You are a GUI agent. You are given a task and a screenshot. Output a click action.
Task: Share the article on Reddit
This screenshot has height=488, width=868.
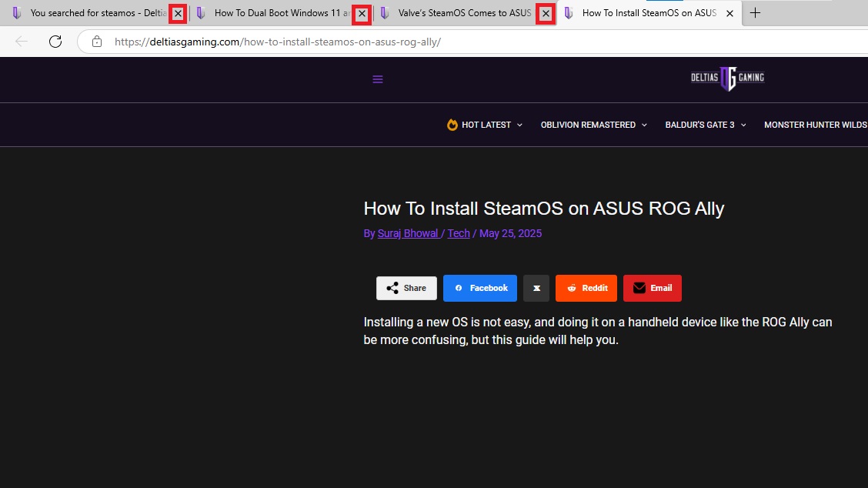(586, 288)
